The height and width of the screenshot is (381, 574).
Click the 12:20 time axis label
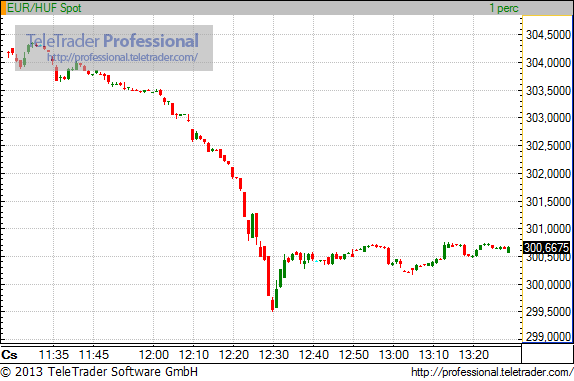point(234,355)
